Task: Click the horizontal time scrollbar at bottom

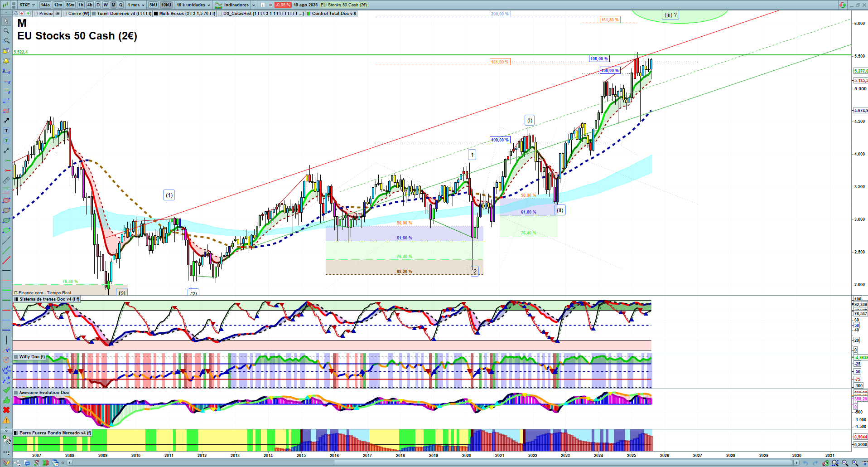Action: tap(433, 463)
